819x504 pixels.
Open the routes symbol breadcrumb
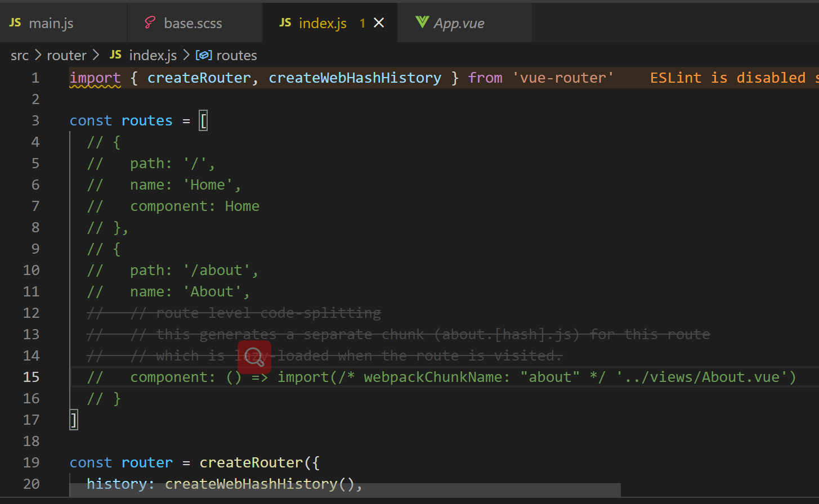tap(236, 55)
